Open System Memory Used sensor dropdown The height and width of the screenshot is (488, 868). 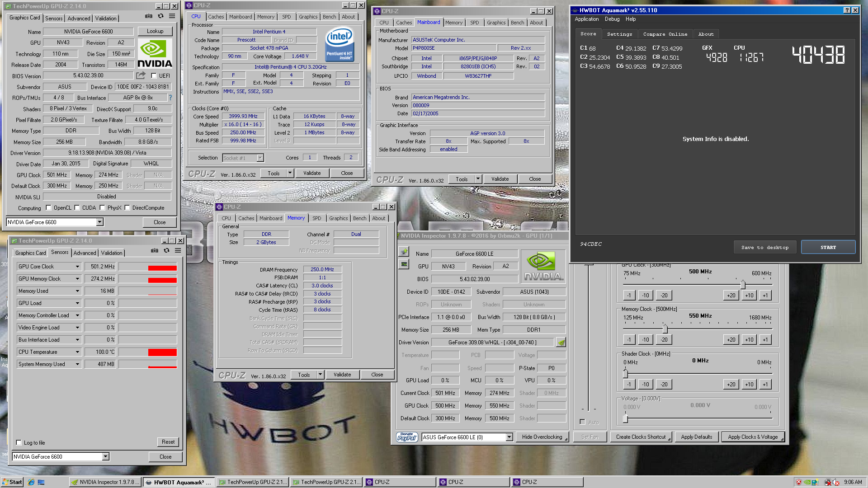(x=77, y=364)
